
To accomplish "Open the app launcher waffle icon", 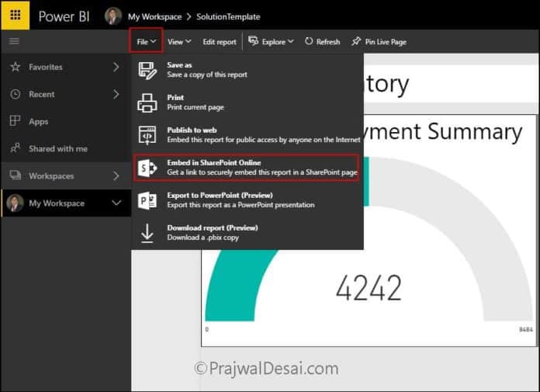I will (x=16, y=16).
